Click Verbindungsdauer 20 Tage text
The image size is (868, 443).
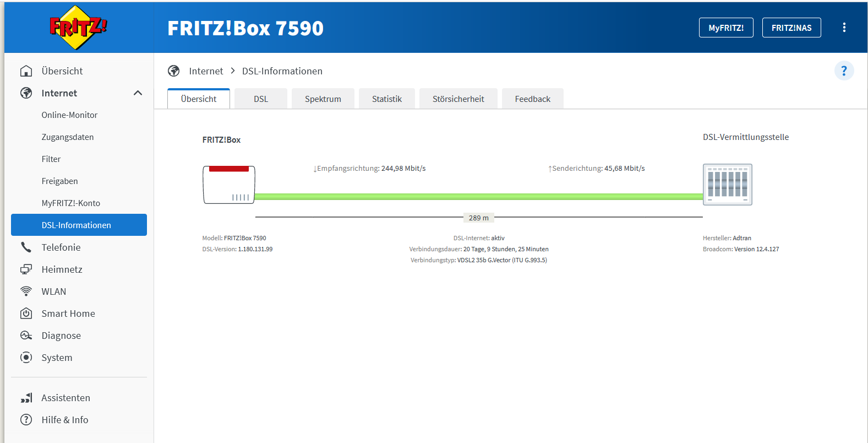tap(479, 249)
